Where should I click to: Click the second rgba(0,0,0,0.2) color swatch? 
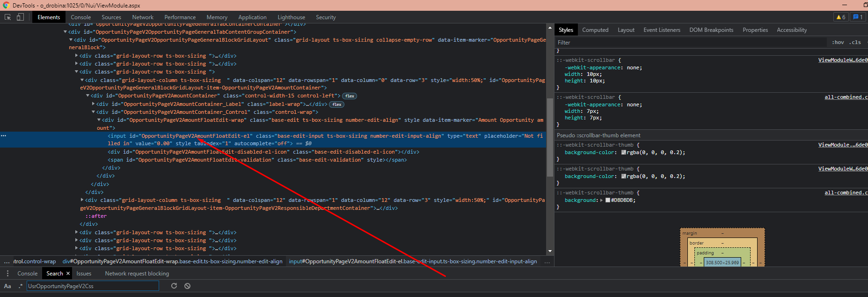click(623, 177)
